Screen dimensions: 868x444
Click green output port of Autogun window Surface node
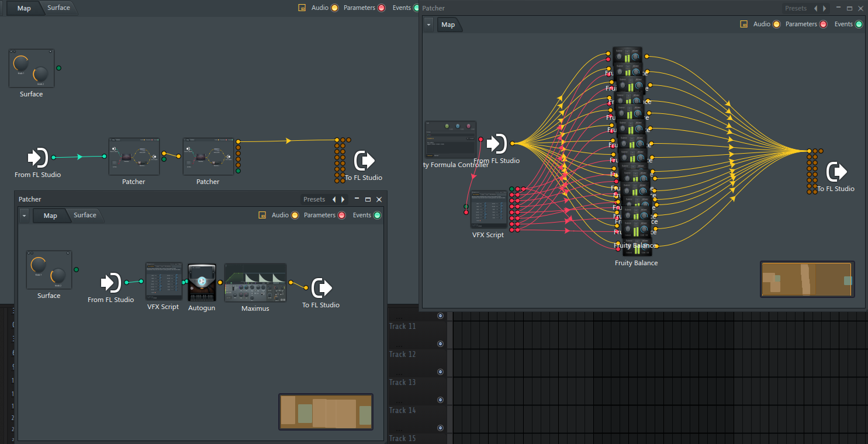tap(76, 270)
